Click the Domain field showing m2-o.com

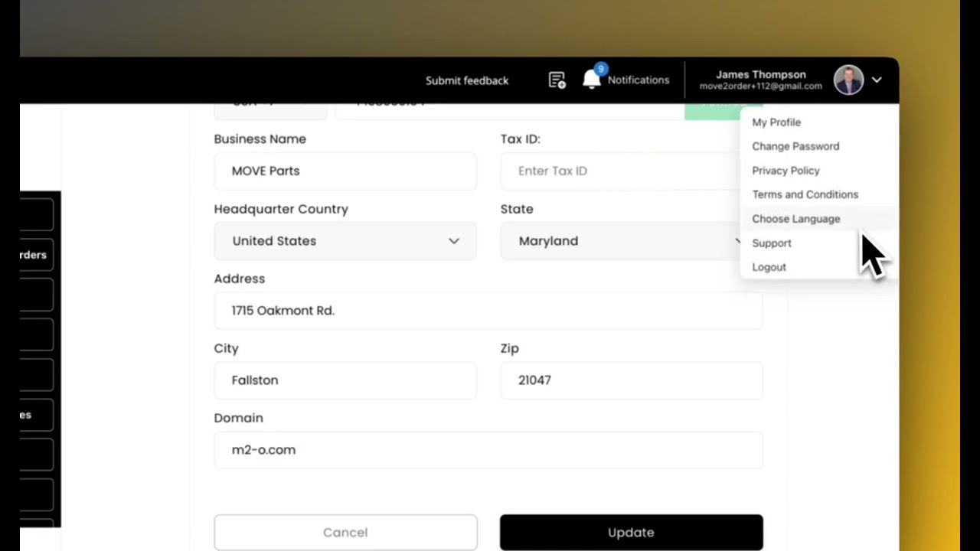[488, 450]
